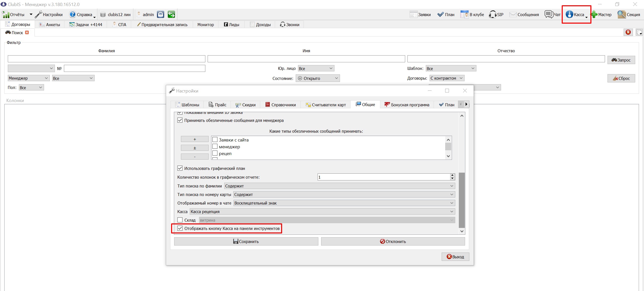Click the Сохранить button

[246, 241]
